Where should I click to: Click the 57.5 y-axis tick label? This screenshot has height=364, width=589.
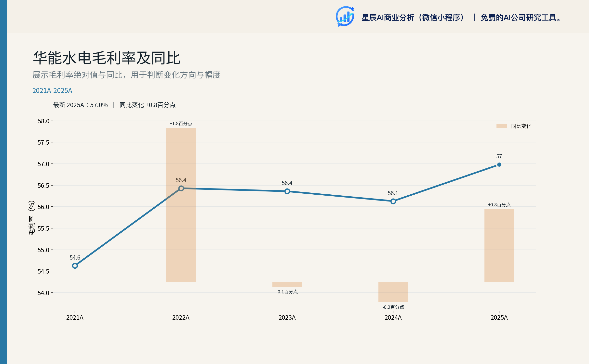click(43, 142)
